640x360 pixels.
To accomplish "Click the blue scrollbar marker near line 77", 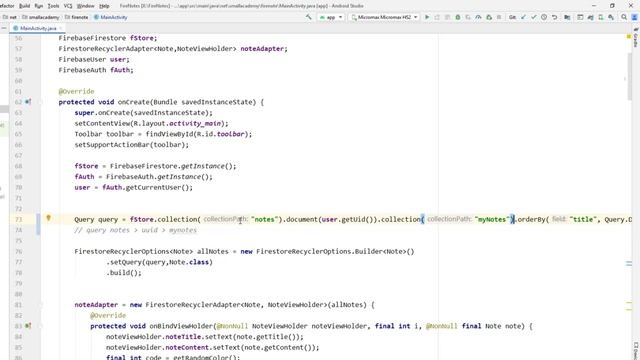I will pyautogui.click(x=629, y=264).
